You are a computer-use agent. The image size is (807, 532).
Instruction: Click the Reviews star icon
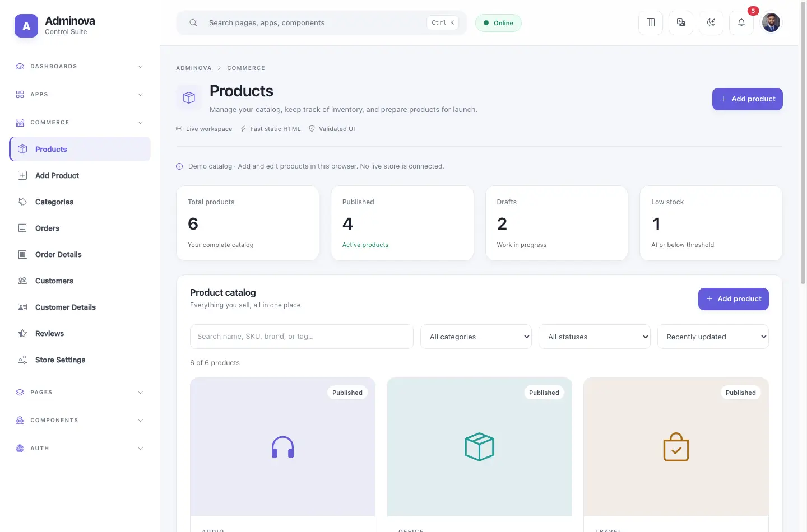pyautogui.click(x=22, y=333)
